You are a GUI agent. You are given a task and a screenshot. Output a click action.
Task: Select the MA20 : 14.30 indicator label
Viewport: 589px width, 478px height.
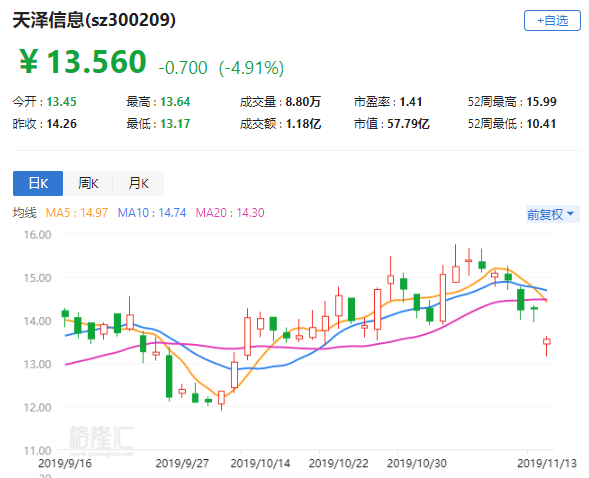(x=230, y=213)
